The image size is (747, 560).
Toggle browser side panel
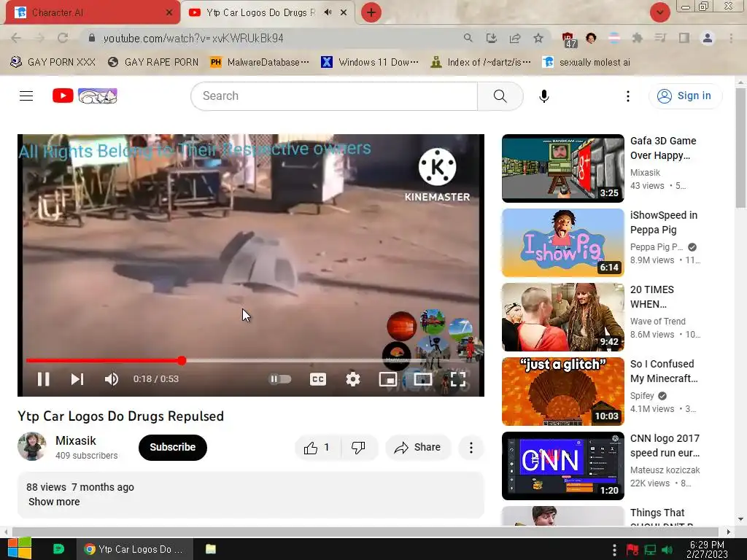(684, 38)
